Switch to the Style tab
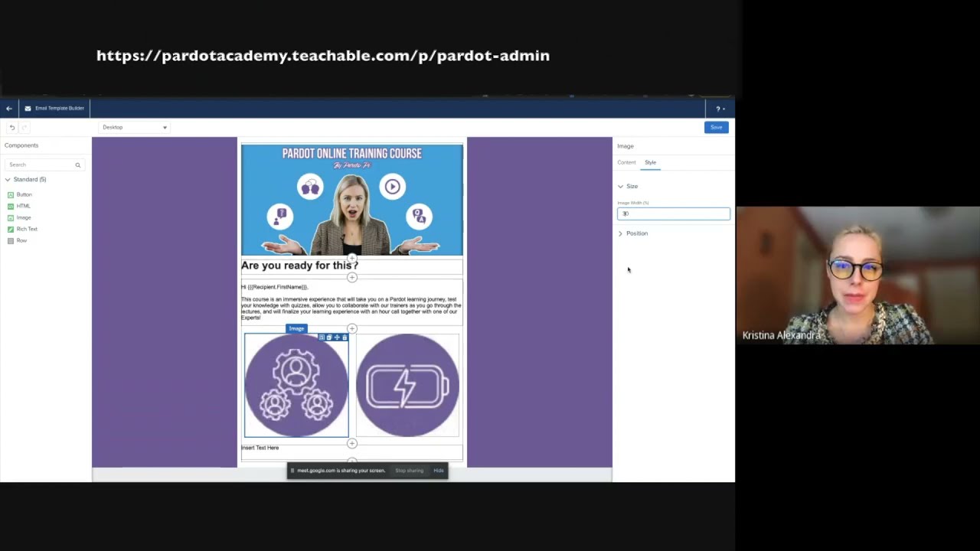Image resolution: width=980 pixels, height=551 pixels. [650, 162]
